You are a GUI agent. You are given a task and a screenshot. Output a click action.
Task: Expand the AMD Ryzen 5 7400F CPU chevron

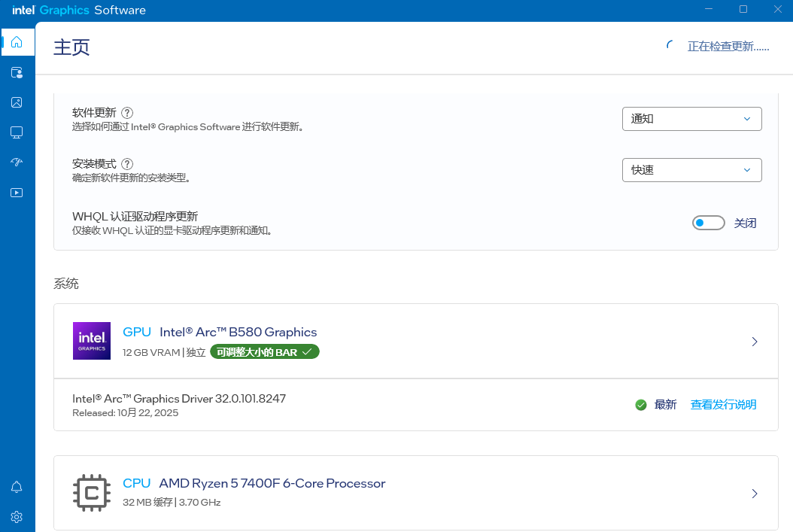755,494
